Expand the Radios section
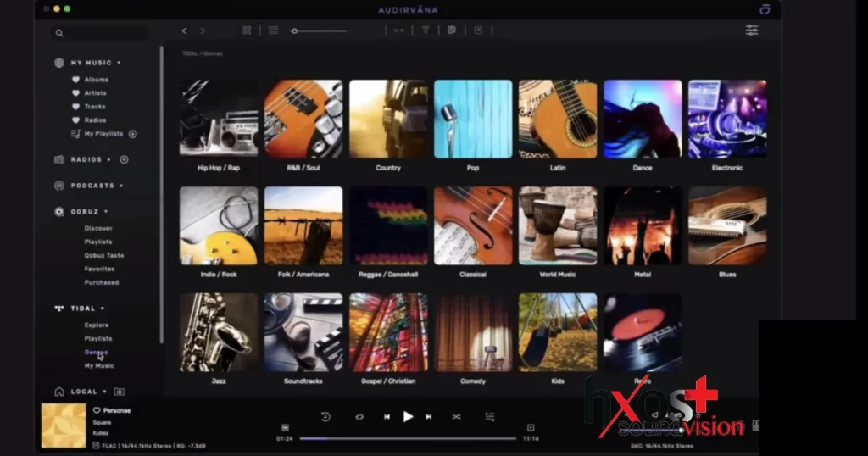The width and height of the screenshot is (868, 456). (x=109, y=159)
